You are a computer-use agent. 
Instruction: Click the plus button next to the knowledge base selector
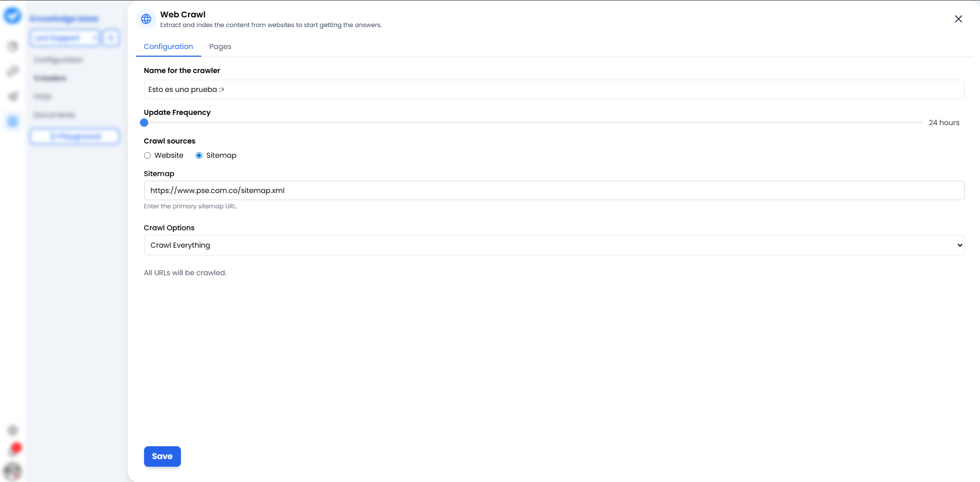[x=111, y=37]
